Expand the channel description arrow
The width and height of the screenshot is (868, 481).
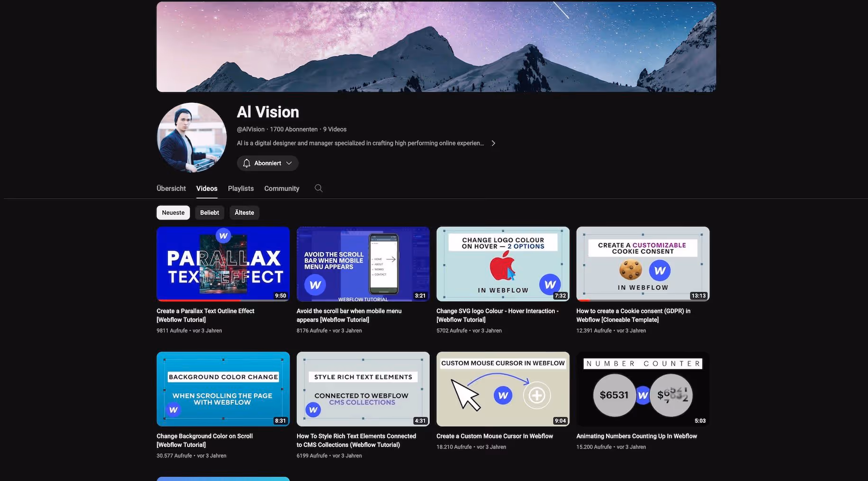[493, 143]
